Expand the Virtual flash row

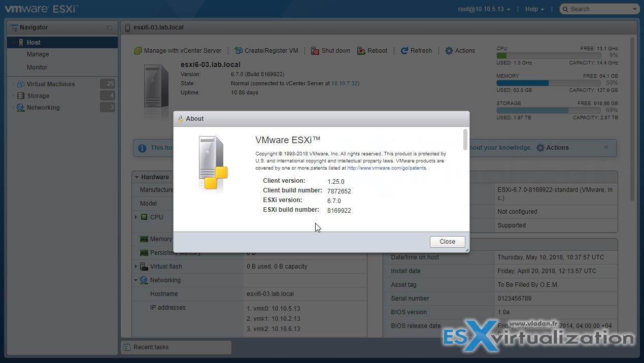pyautogui.click(x=136, y=267)
